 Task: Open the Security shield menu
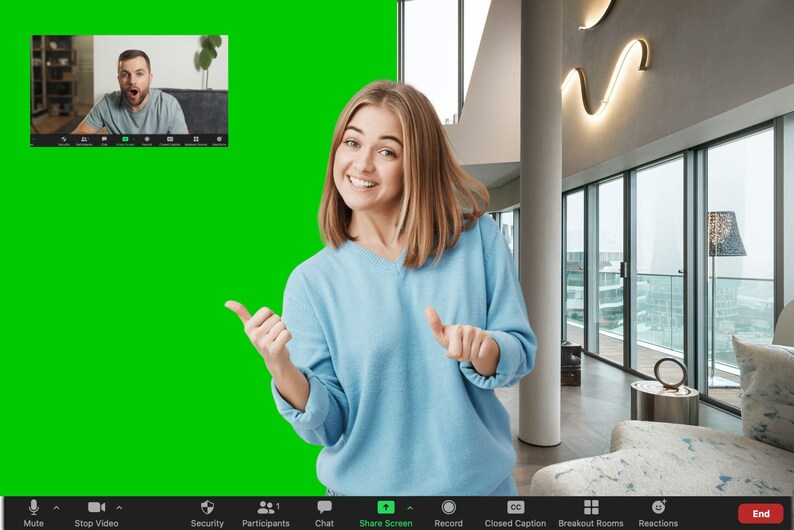point(207,513)
